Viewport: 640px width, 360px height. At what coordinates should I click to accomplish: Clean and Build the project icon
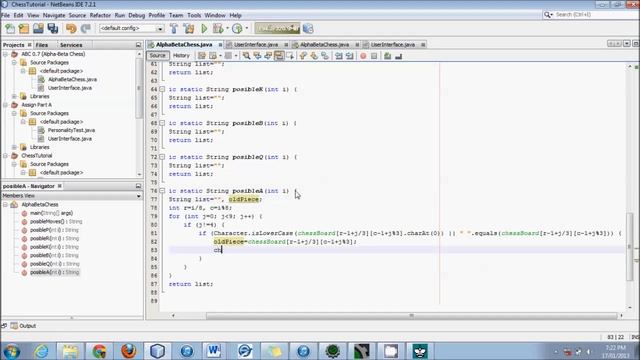[189, 29]
